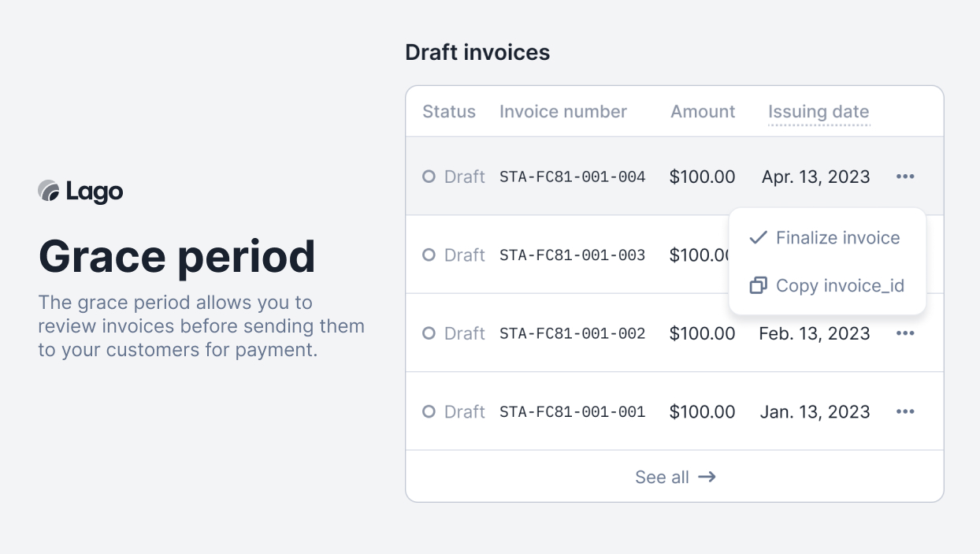Click the Draft invoices heading

tap(477, 52)
